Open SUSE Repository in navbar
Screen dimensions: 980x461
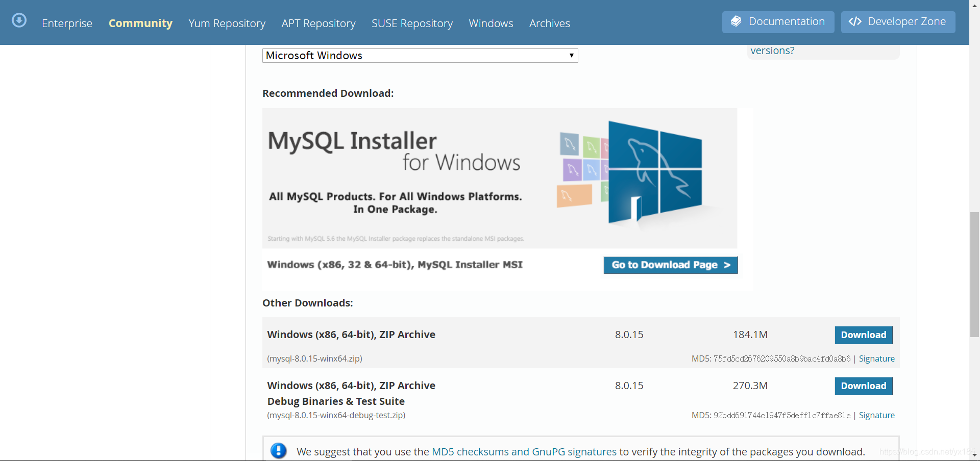pos(412,23)
